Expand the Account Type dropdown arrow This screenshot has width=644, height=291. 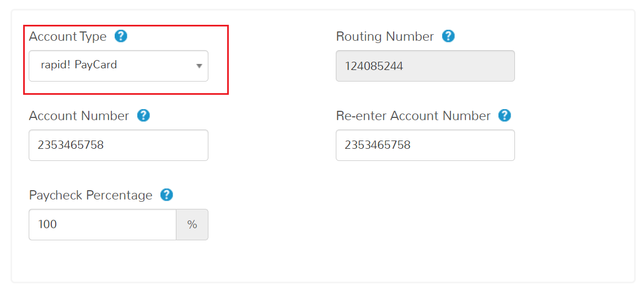click(199, 66)
